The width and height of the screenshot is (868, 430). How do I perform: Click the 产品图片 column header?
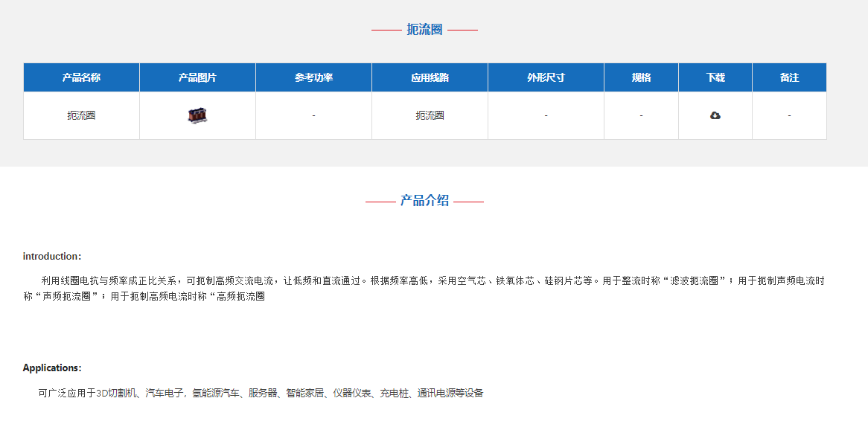pos(197,77)
